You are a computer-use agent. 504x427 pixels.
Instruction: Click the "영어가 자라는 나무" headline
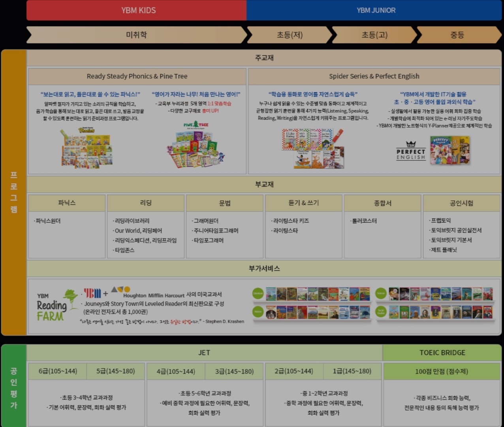(196, 94)
